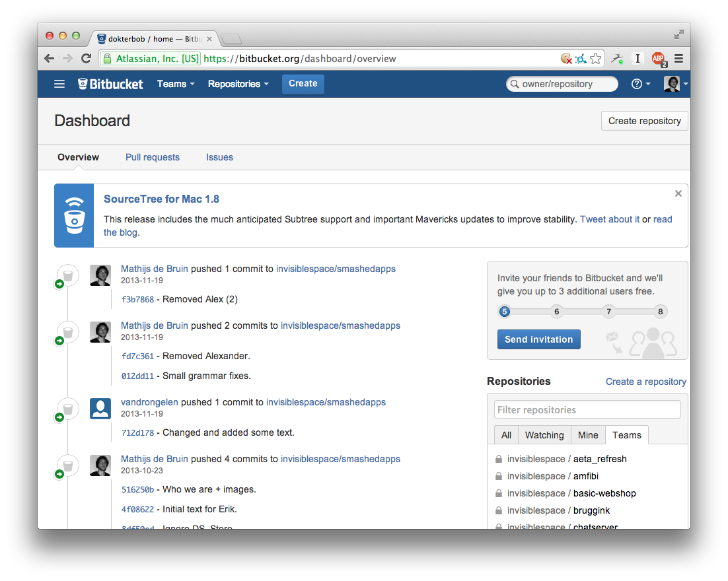This screenshot has height=581, width=728.
Task: Dismiss the SourceTree announcement banner
Action: 678,193
